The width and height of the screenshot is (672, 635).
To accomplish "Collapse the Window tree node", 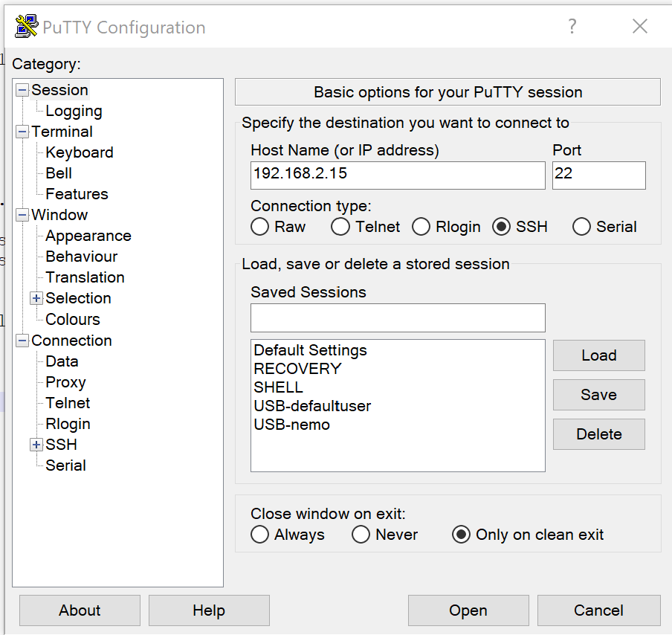I will (22, 215).
